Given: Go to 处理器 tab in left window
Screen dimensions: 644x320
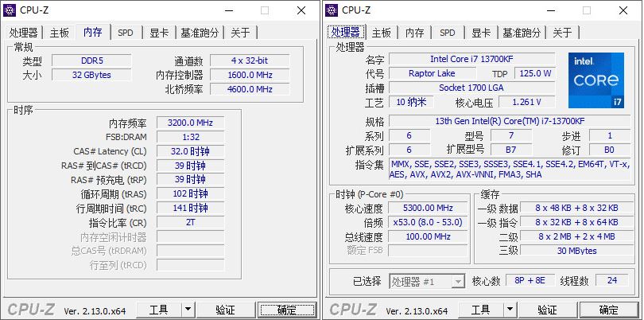Looking at the screenshot, I should (x=24, y=33).
